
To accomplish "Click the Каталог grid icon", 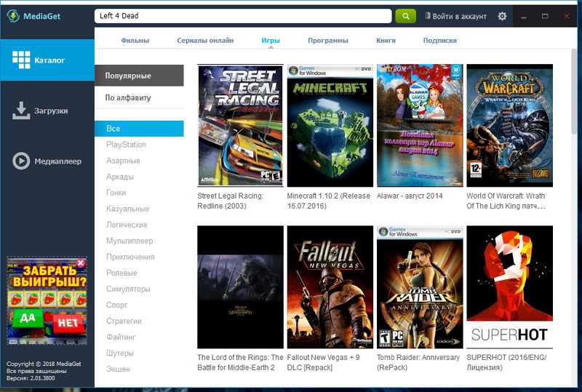I will point(21,60).
